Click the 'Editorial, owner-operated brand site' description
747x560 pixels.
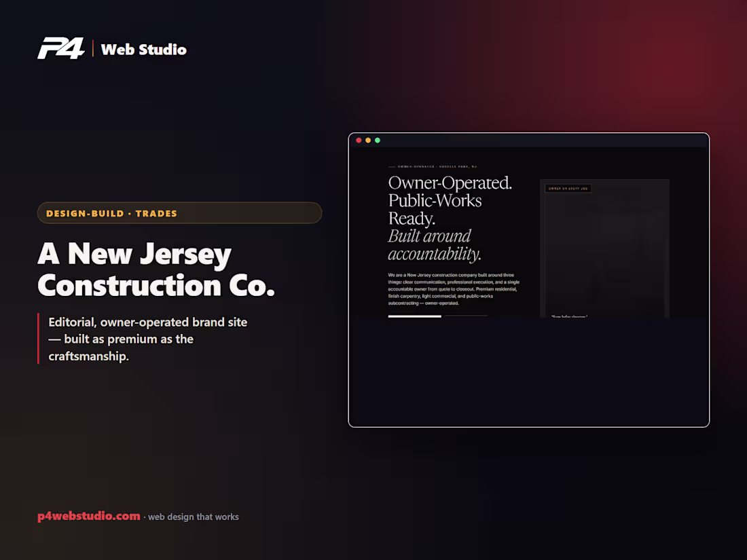[147, 339]
